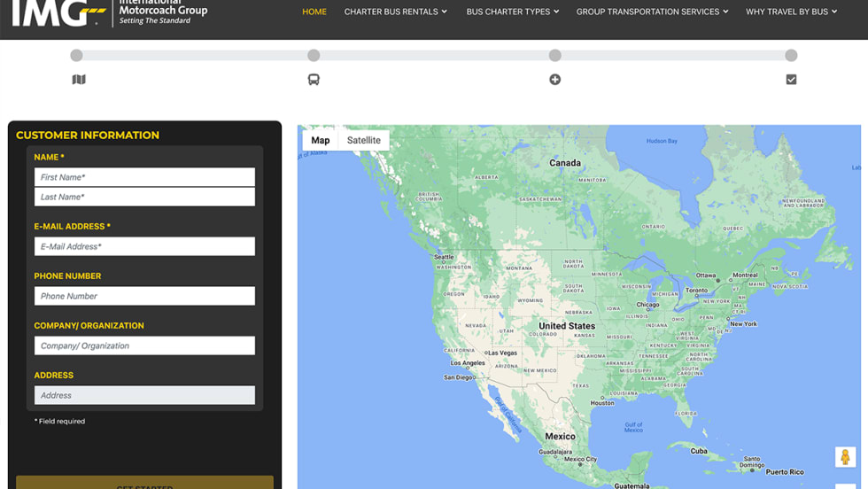Expand Bus Charter Types dropdown menu

pyautogui.click(x=513, y=12)
